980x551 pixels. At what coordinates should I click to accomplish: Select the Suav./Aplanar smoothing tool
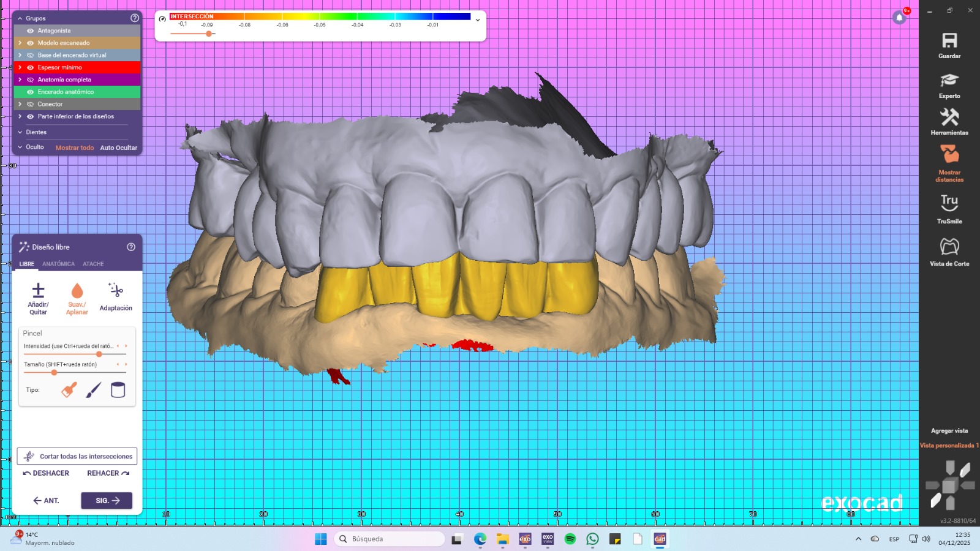(x=77, y=299)
